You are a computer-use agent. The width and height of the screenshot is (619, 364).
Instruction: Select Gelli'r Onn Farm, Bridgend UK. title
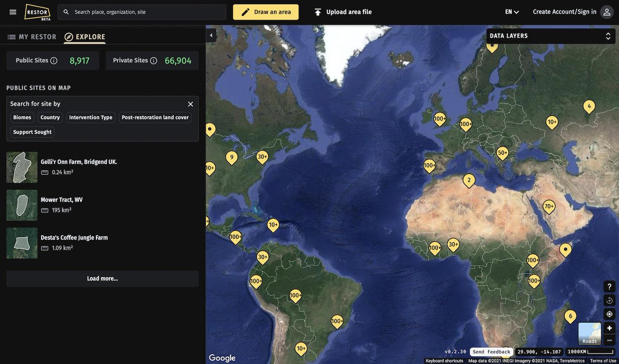[79, 162]
